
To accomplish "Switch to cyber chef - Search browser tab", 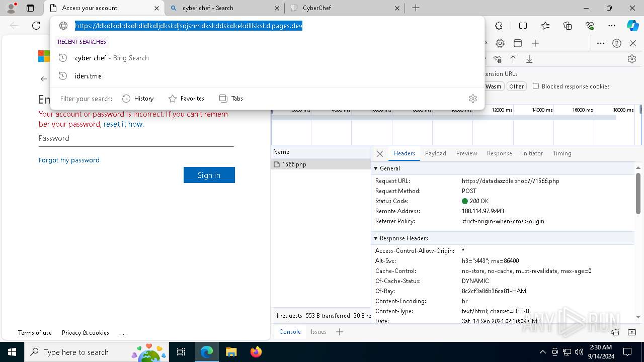I will (x=224, y=8).
